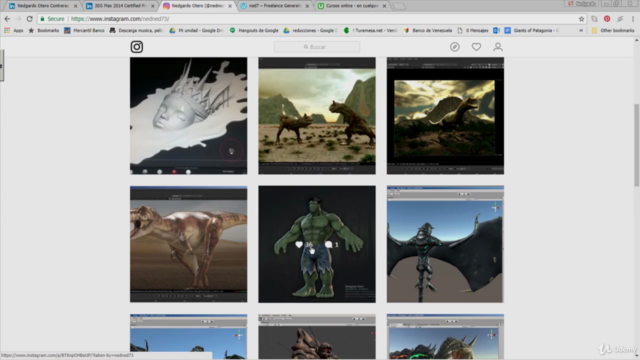Click the page vertical scrollbar thumb
Screen dimensions: 640x360
point(636,145)
